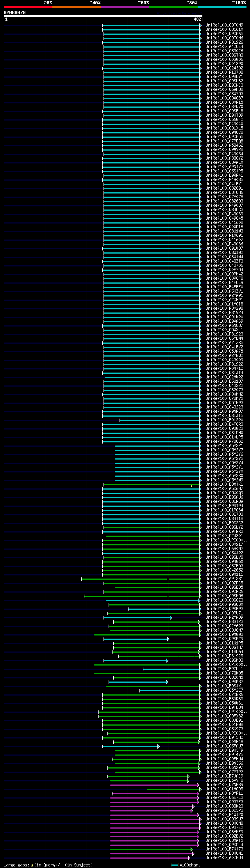This screenshot has width=250, height=868.
Task: Select the UniRef100_P13708 label
Action: [x=224, y=72]
